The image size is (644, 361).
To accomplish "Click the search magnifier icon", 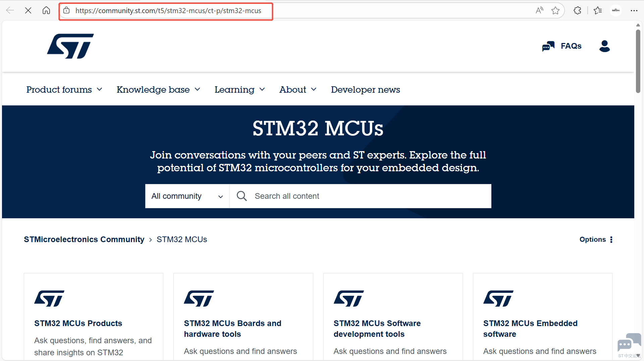I will pos(241,196).
